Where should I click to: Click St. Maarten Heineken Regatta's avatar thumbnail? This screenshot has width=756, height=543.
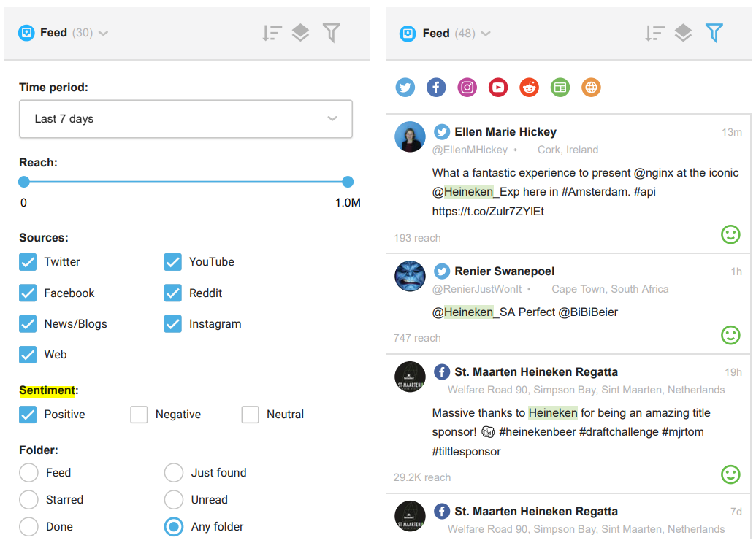pos(410,377)
